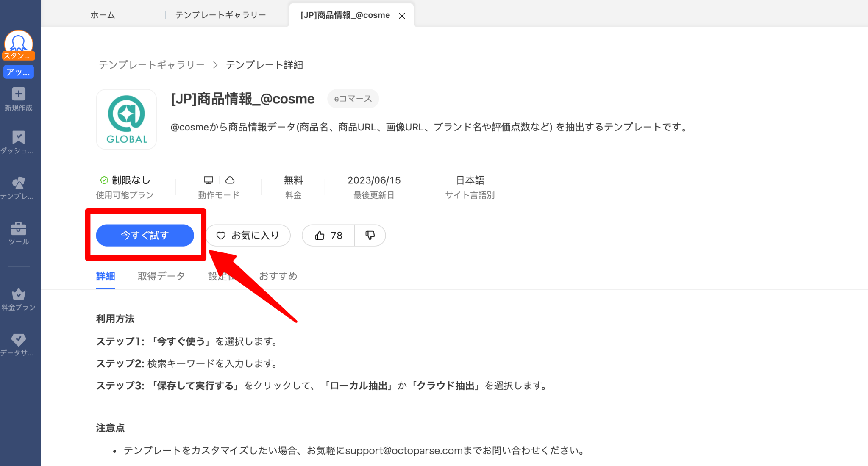Click the thumbs-down dislike icon
The height and width of the screenshot is (466, 868).
click(370, 235)
